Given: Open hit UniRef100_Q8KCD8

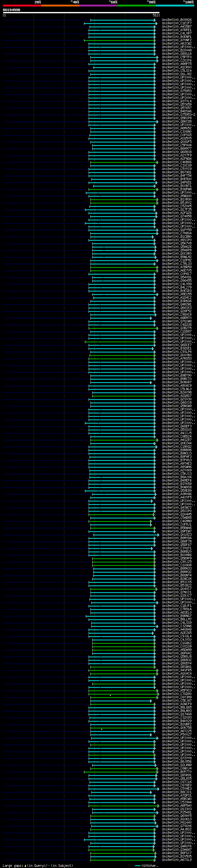Looking at the screenshot, I should [177, 121].
